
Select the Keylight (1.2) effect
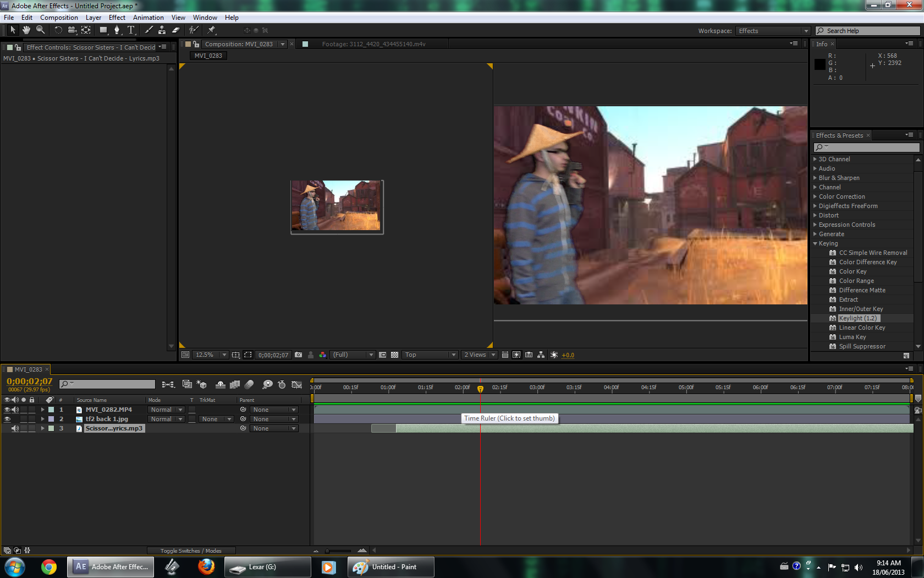858,318
